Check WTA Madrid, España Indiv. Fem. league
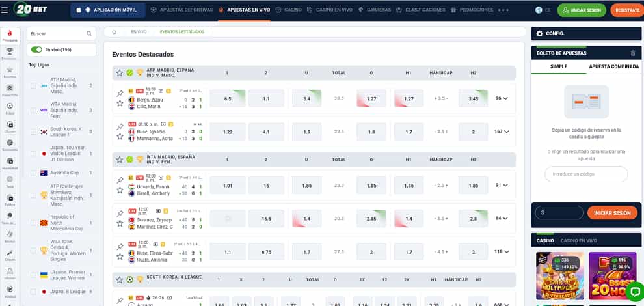 coord(33,110)
